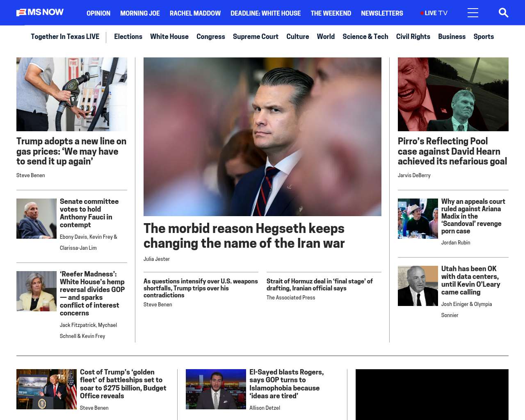Open The Associated Press byline
This screenshot has height=420, width=525.
(x=291, y=298)
